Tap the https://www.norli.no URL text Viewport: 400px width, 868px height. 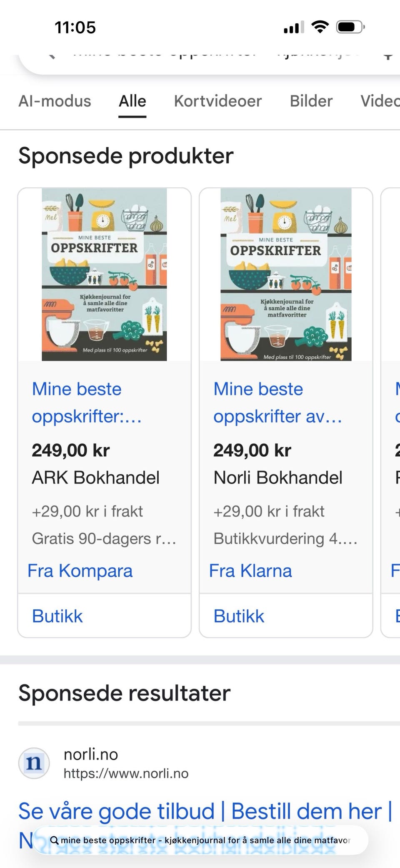tap(126, 773)
